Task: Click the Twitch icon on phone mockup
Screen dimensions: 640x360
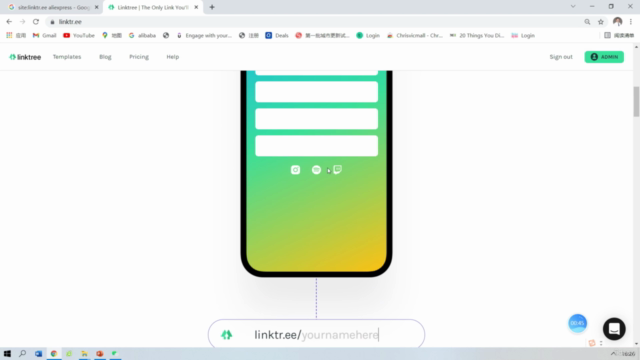Action: click(x=338, y=169)
